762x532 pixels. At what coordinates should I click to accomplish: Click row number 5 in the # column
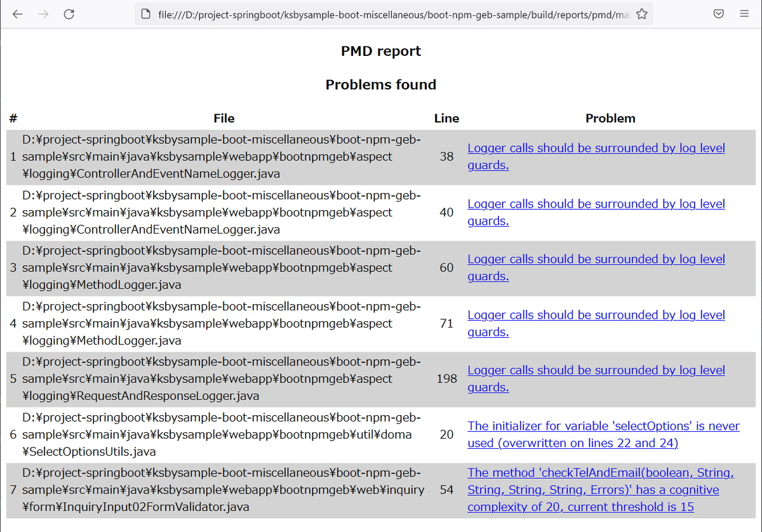[x=13, y=378]
